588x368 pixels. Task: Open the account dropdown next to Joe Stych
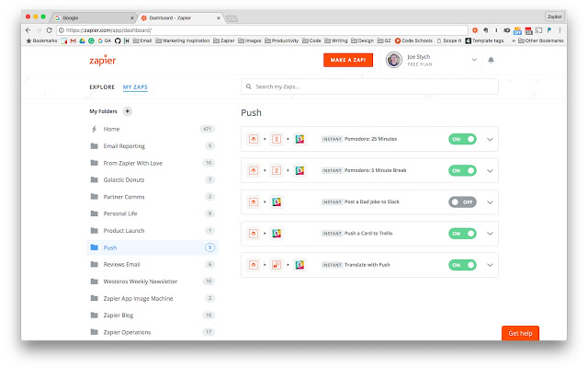pos(475,60)
